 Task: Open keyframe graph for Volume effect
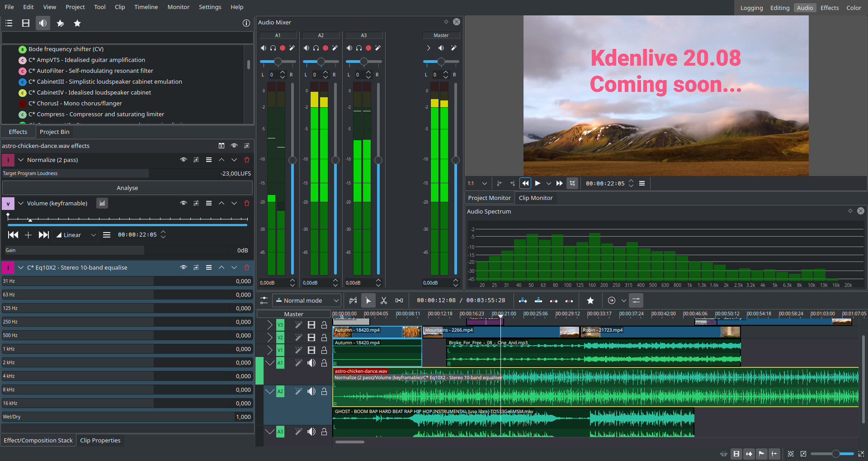click(102, 203)
